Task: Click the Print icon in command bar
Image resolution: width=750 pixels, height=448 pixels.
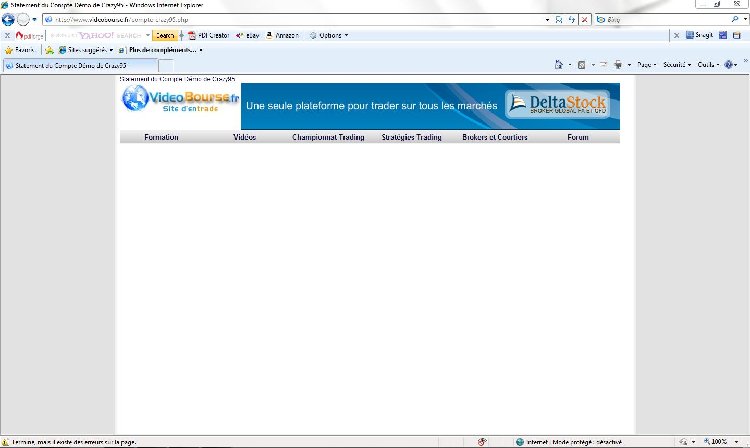Action: (x=618, y=65)
